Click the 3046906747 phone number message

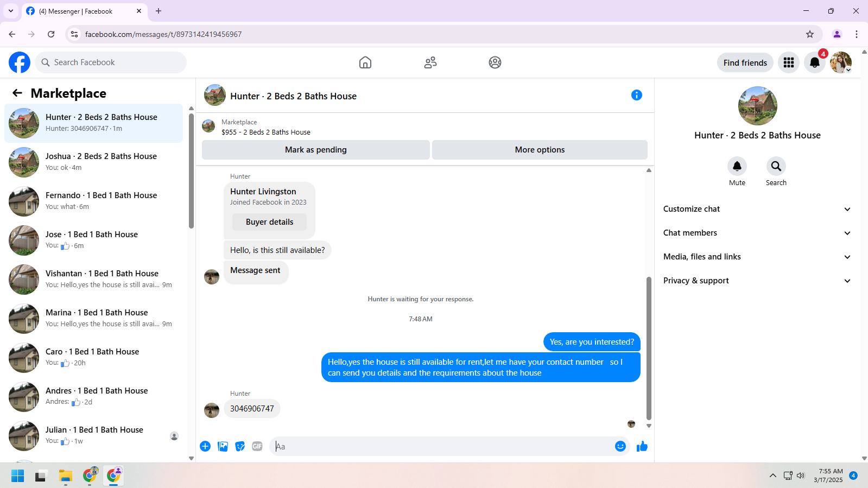pos(252,409)
